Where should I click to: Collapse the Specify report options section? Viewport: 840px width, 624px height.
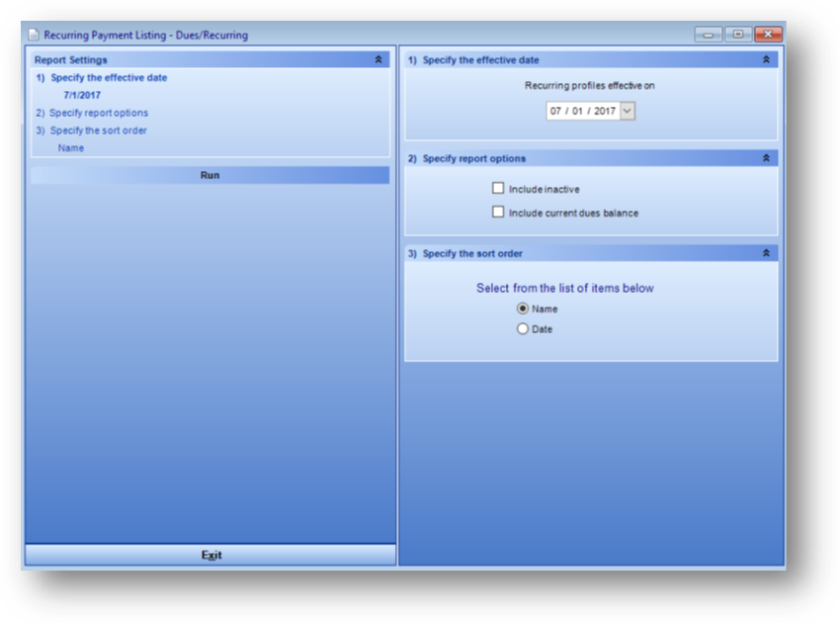pos(766,158)
